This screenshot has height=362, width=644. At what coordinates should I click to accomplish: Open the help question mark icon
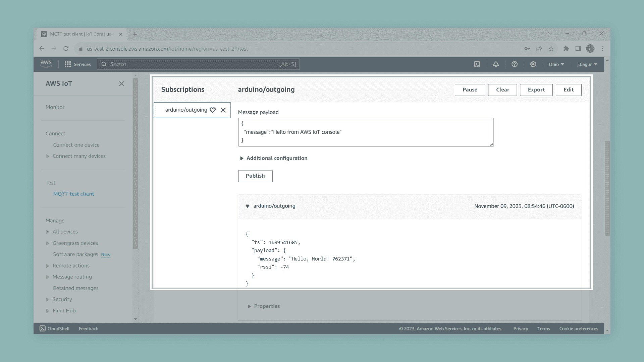515,64
